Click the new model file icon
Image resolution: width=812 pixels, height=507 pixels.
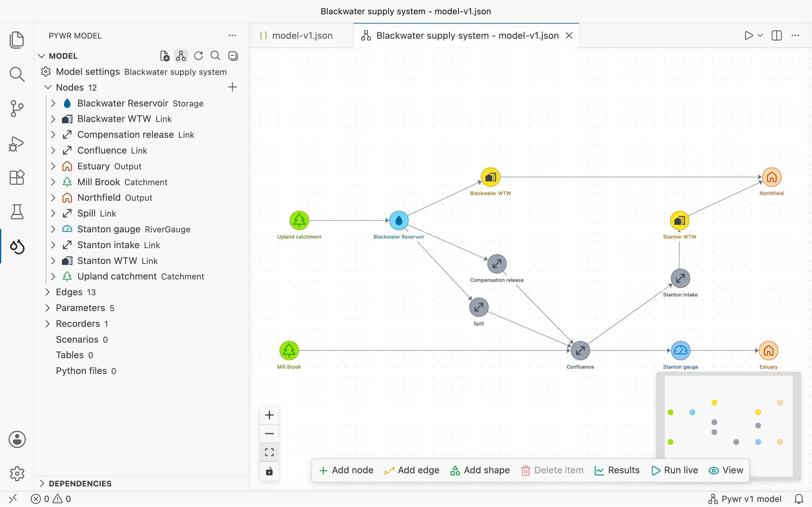point(164,56)
